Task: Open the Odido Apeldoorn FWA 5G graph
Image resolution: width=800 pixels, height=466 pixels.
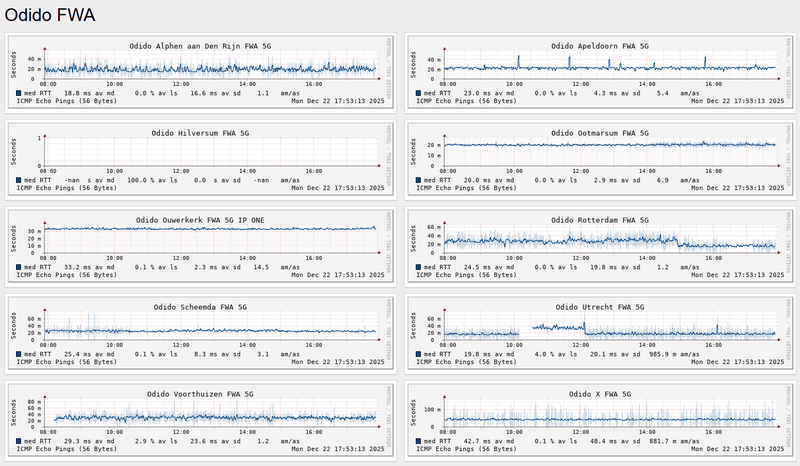Action: point(600,73)
